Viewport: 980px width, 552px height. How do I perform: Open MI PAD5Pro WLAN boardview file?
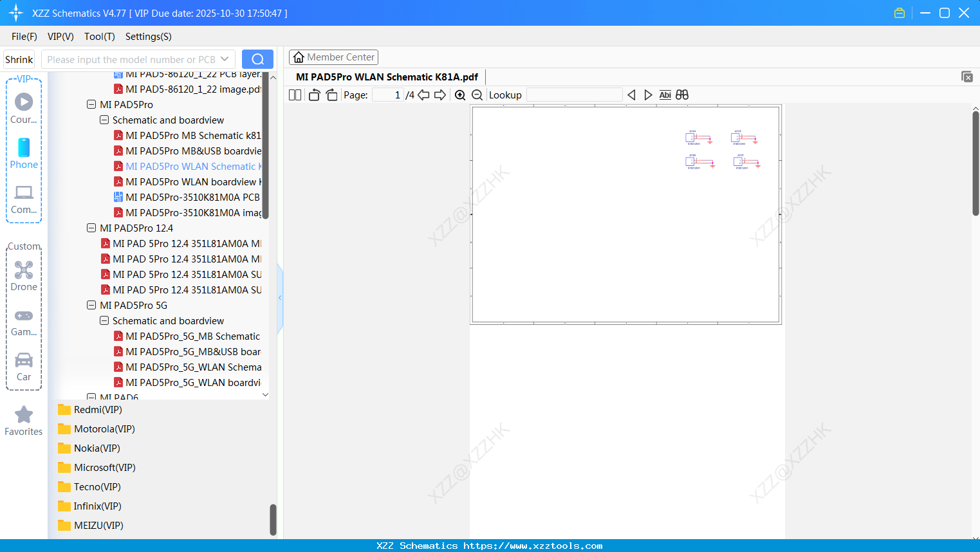point(187,181)
